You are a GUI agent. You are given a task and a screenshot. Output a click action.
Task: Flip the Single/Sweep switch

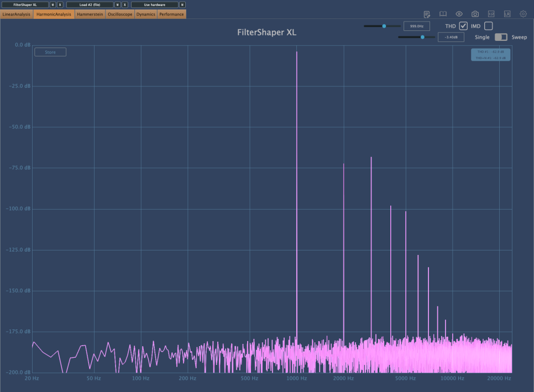[501, 37]
